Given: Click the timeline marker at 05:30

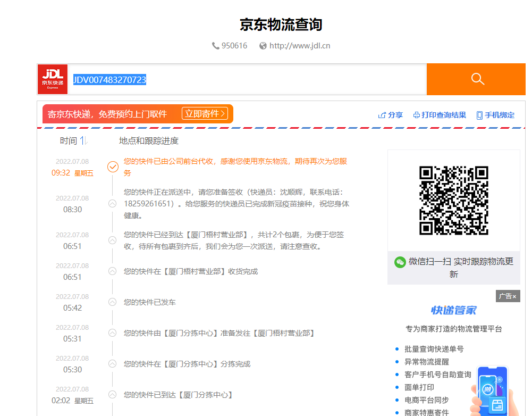Looking at the screenshot, I should (x=112, y=364).
